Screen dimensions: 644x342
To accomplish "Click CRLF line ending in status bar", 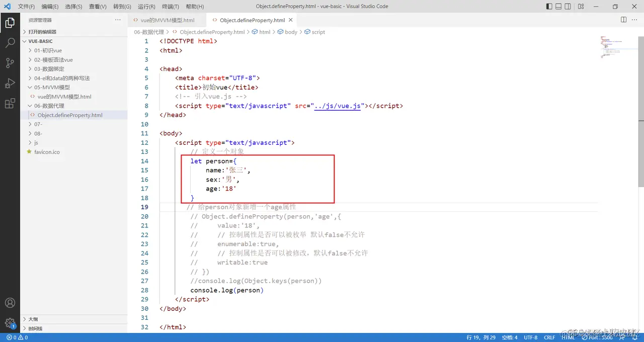I will [549, 337].
